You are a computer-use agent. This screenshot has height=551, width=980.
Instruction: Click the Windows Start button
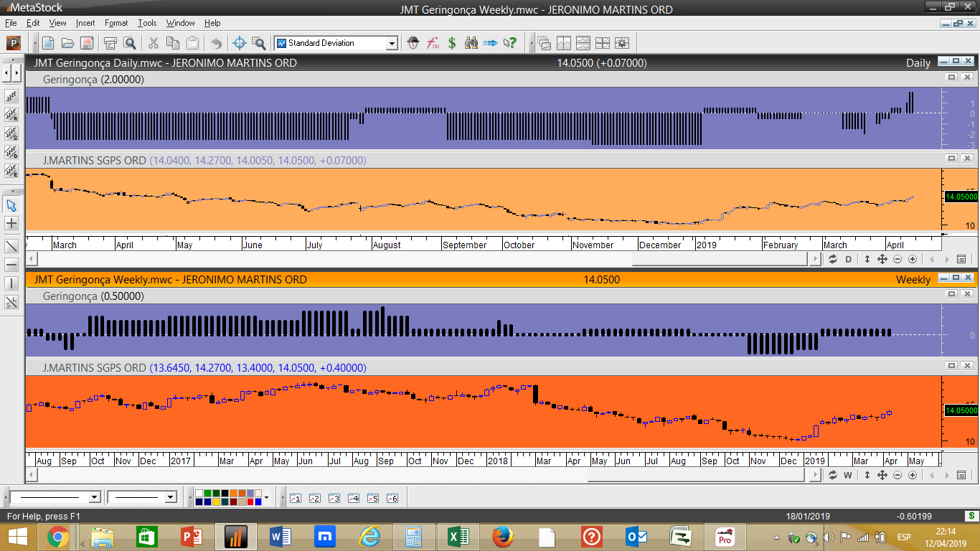click(x=17, y=536)
